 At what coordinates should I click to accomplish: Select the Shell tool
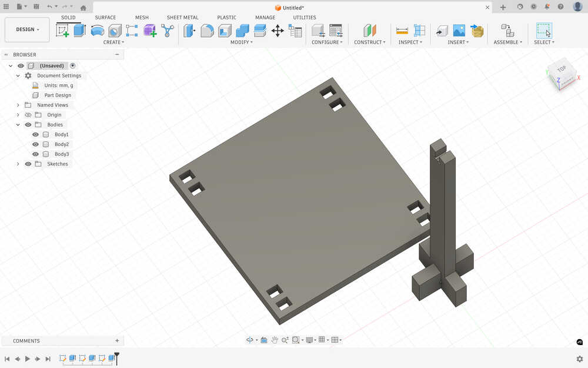click(x=225, y=31)
